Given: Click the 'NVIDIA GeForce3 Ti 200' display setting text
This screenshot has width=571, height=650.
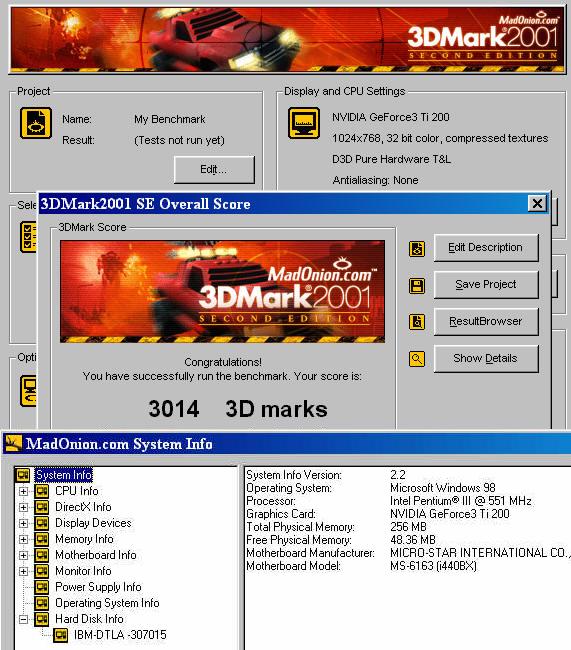Looking at the screenshot, I should point(391,117).
